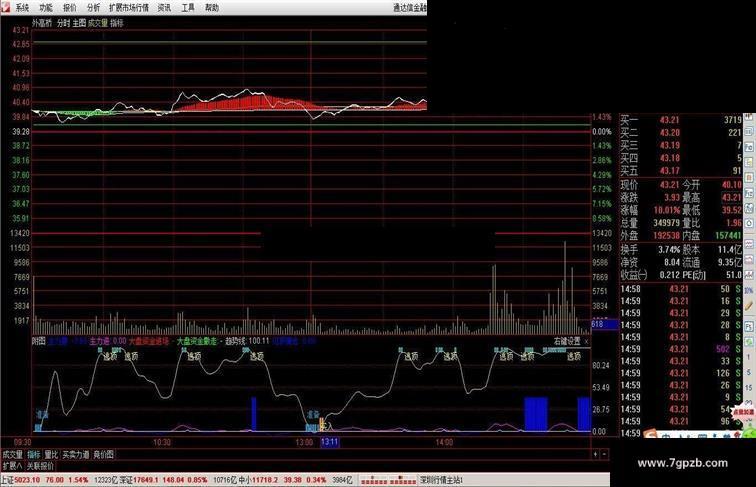Click the 右键设置 label in indicator panel
This screenshot has height=487, width=756.
point(567,341)
